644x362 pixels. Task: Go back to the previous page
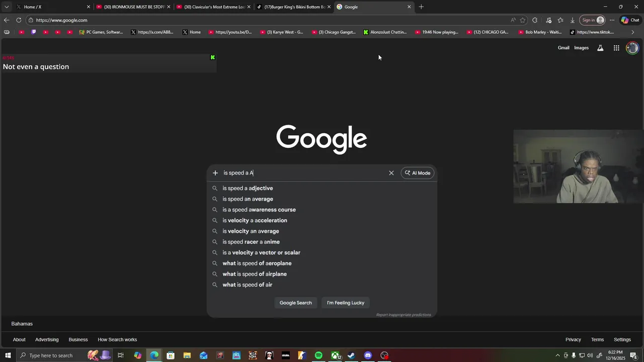[x=6, y=20]
